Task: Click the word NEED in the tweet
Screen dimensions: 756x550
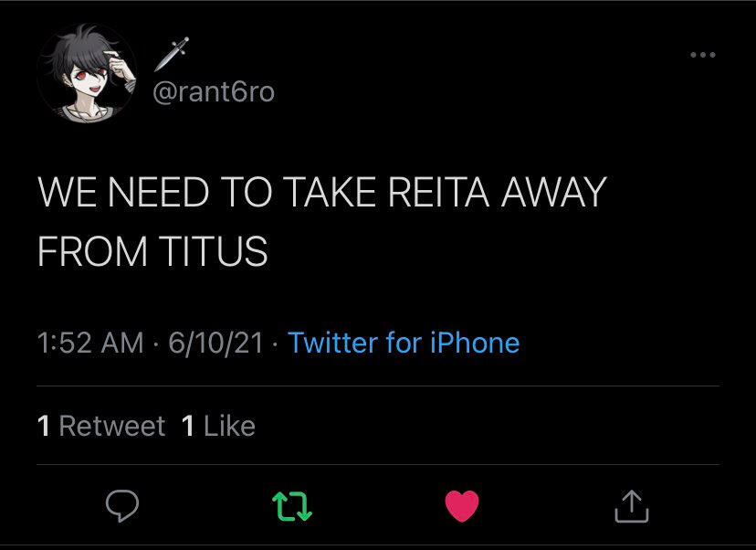Action: tap(156, 194)
